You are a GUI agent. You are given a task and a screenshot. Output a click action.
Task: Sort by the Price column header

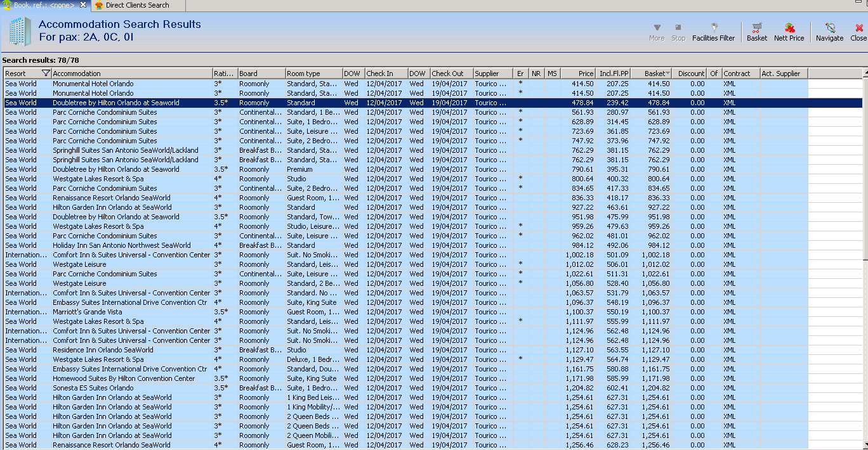click(x=578, y=74)
